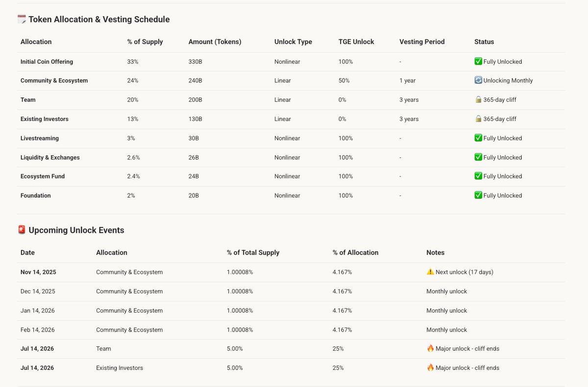This screenshot has width=588, height=387.
Task: Click the Existing Investors label in vesting table
Action: pos(44,119)
